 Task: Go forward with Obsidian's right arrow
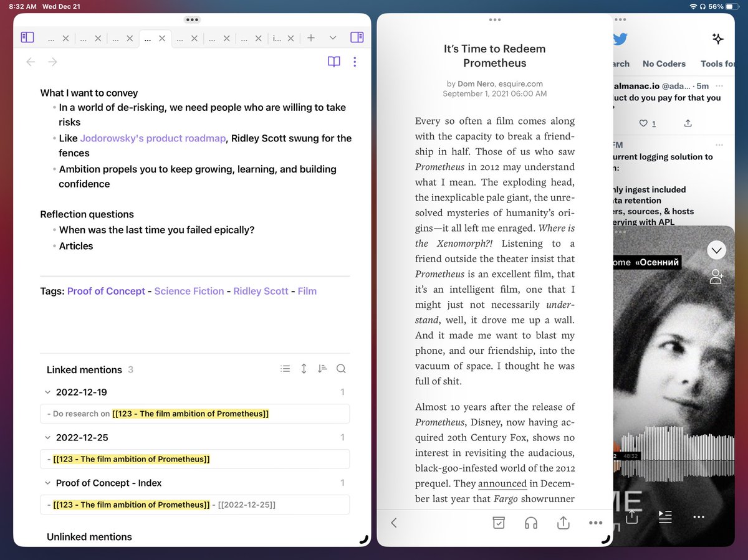(53, 62)
